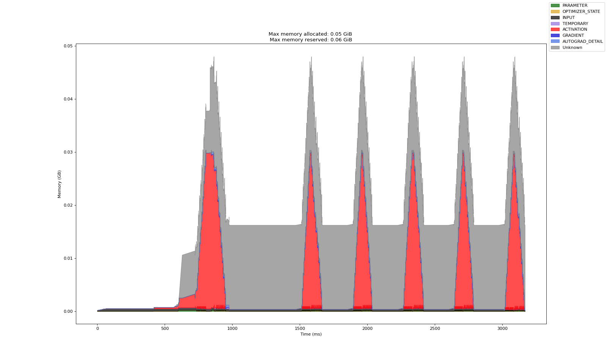
Task: Click the 1500 x-axis tick label
Action: pyautogui.click(x=300, y=328)
